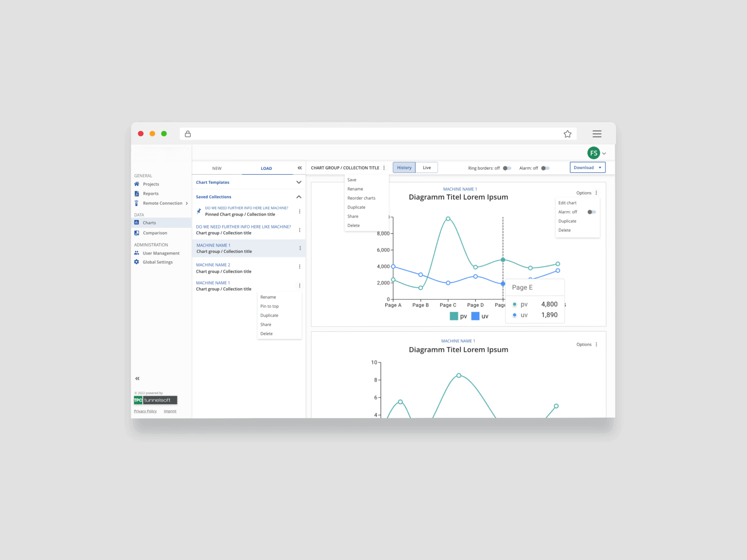Open Projects via the home icon
The width and height of the screenshot is (747, 560).
click(137, 184)
